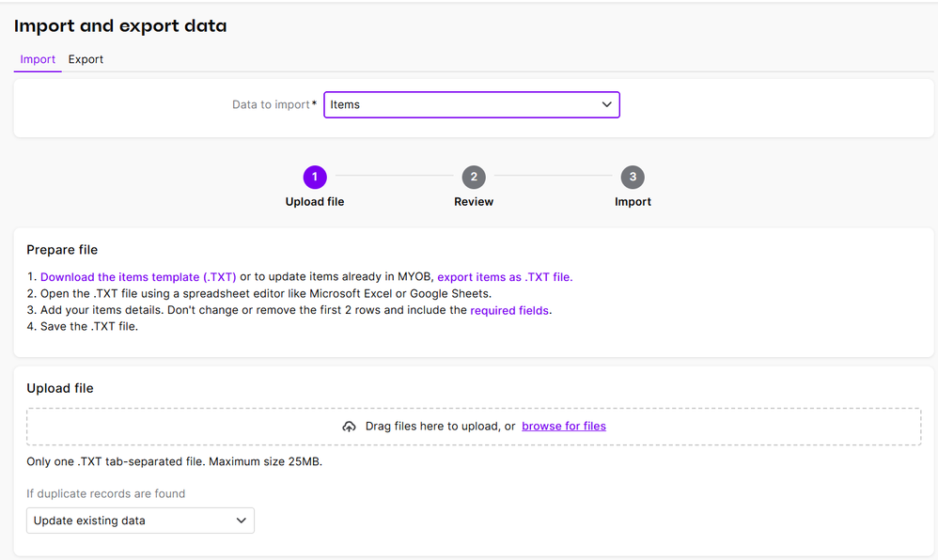938x560 pixels.
Task: Click the step 1 circle
Action: click(x=315, y=177)
